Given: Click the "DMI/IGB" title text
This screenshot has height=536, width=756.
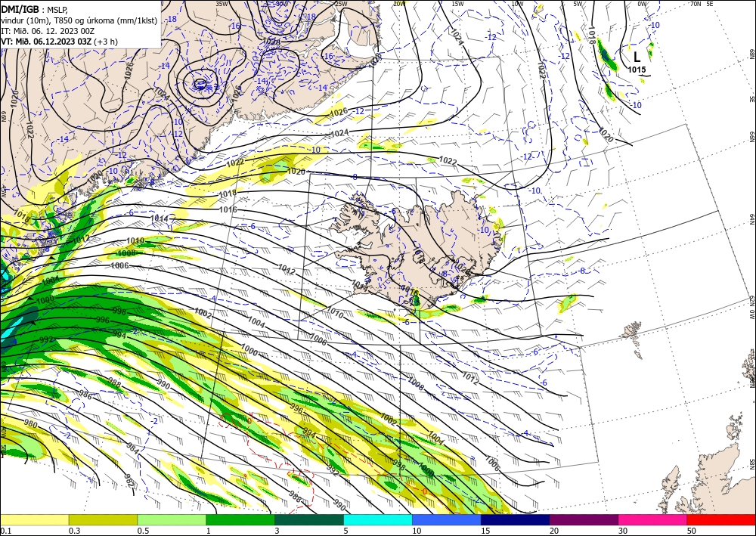Looking at the screenshot, I should (20, 8).
